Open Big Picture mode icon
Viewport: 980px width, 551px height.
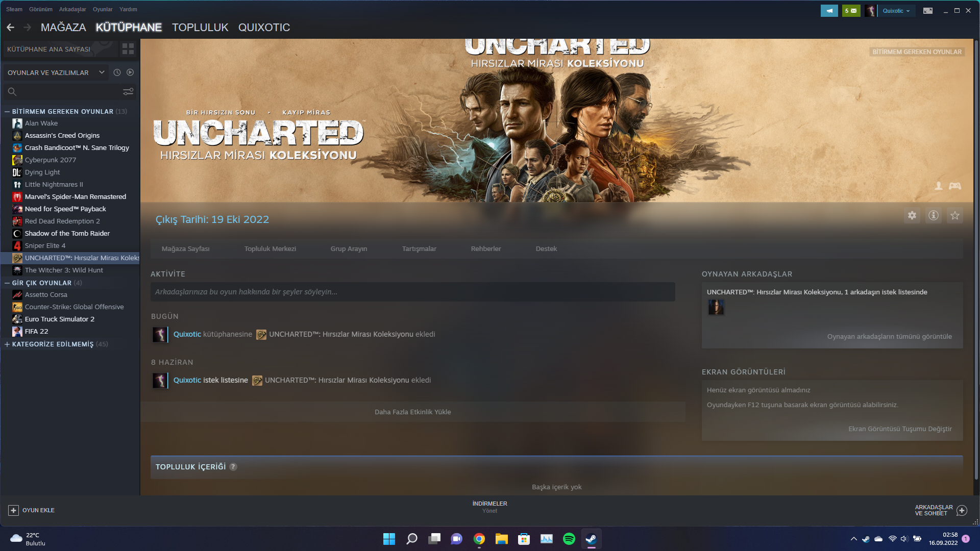[927, 11]
